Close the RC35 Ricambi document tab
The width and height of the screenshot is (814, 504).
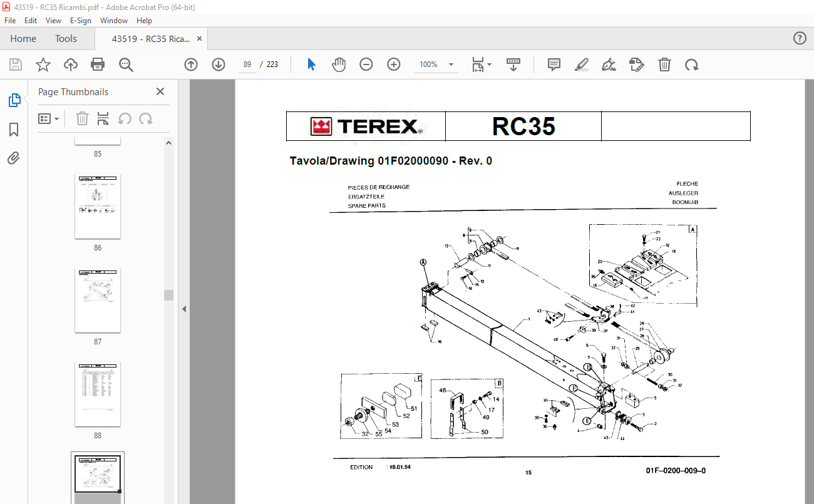pyautogui.click(x=200, y=38)
